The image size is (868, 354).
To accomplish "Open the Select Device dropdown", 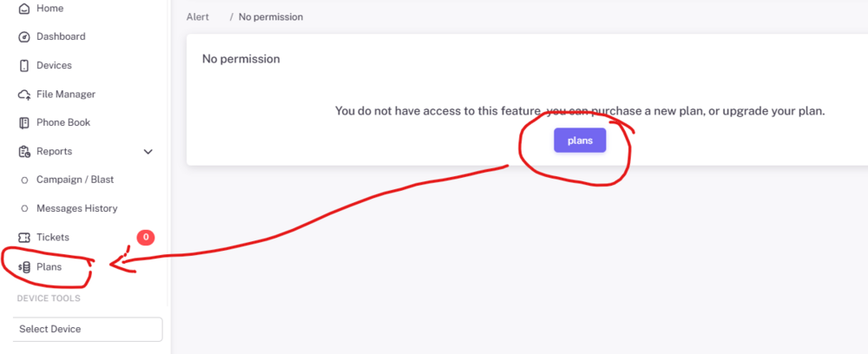I will [x=88, y=329].
